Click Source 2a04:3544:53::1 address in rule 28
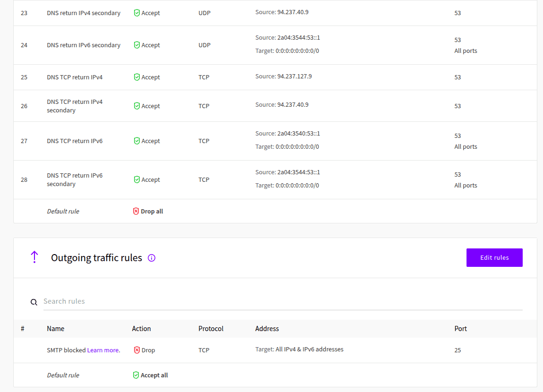This screenshot has height=392, width=543. point(288,172)
